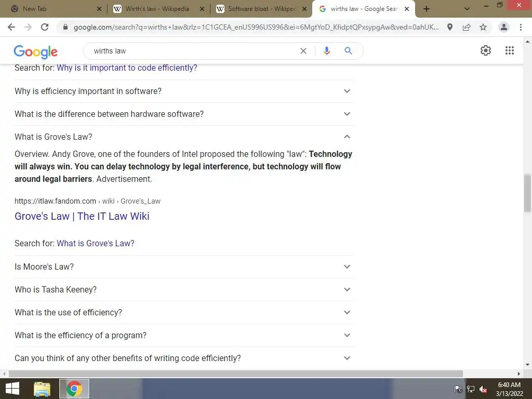Submit search with the magnifier icon

click(x=348, y=51)
